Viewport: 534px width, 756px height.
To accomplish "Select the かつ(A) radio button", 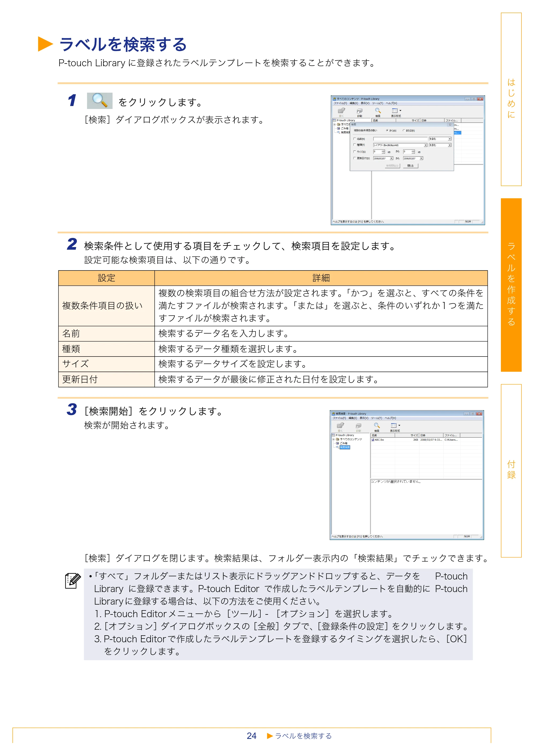I will (387, 131).
